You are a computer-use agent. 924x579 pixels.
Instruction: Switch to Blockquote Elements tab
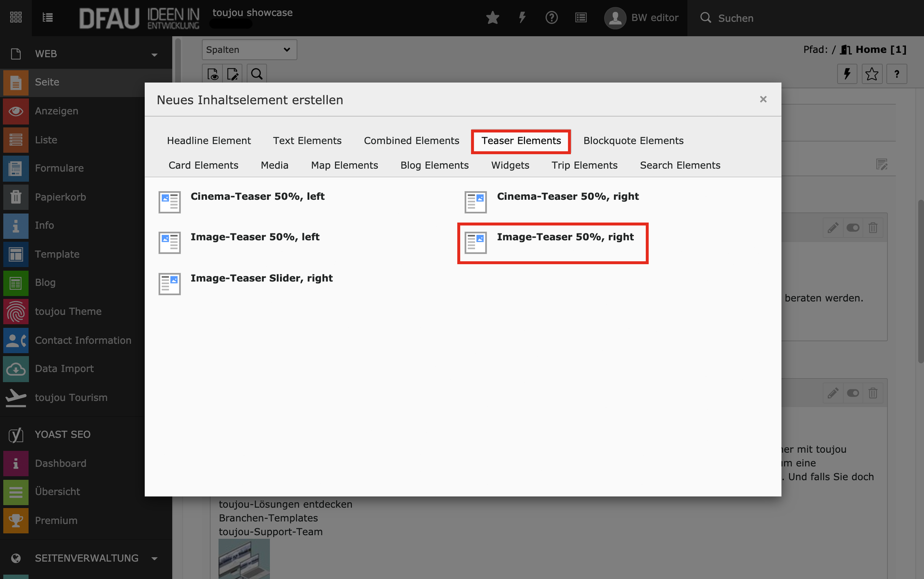pyautogui.click(x=633, y=141)
